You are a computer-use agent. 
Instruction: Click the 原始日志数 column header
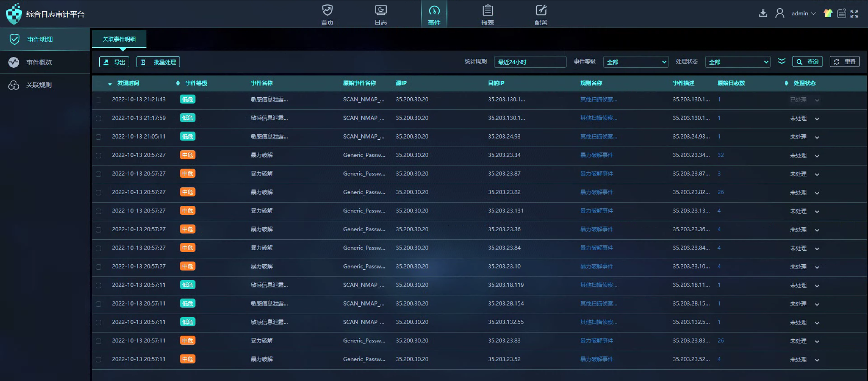[x=731, y=83]
